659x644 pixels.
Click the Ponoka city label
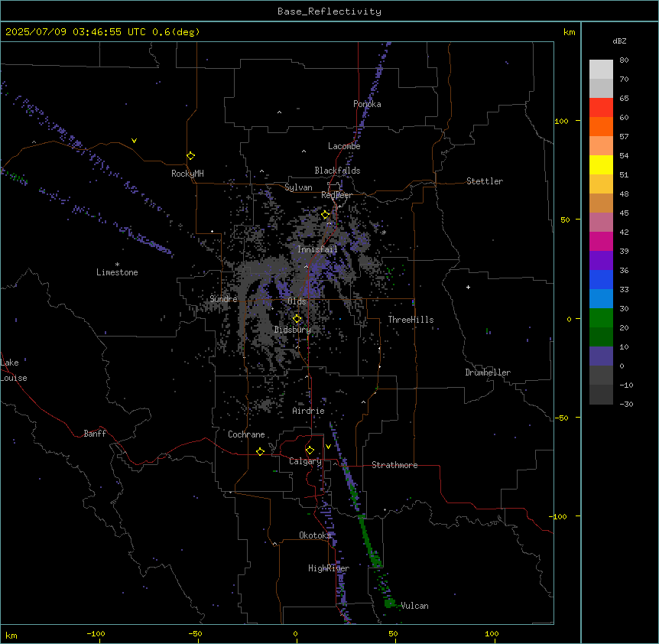click(x=367, y=104)
